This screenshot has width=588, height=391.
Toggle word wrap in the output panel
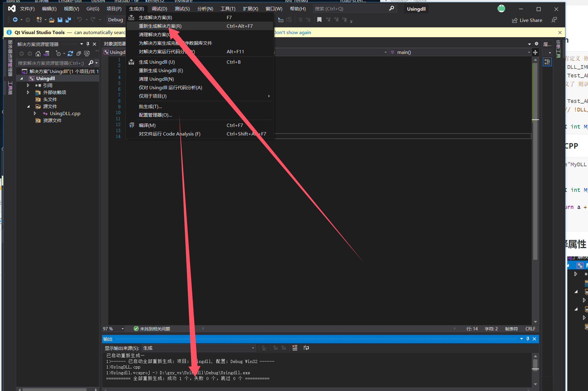(x=306, y=348)
